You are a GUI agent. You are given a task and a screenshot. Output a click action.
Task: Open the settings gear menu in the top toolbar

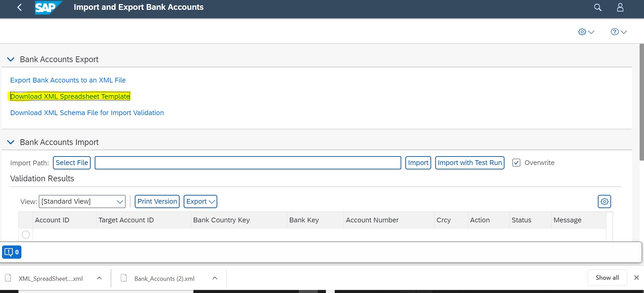586,32
